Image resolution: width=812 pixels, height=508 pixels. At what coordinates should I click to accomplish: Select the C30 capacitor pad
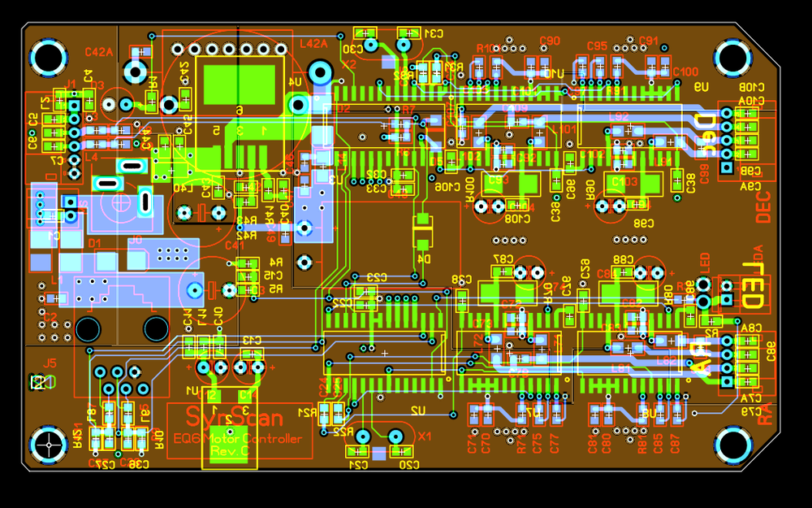365,33
